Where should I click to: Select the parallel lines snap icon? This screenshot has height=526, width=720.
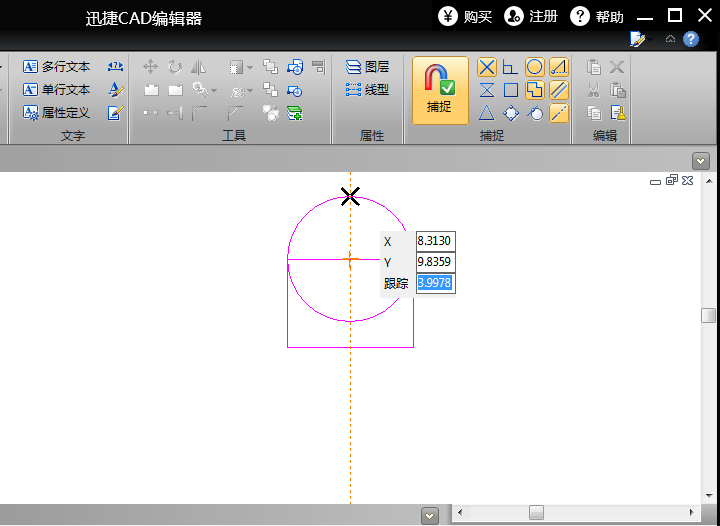[559, 91]
